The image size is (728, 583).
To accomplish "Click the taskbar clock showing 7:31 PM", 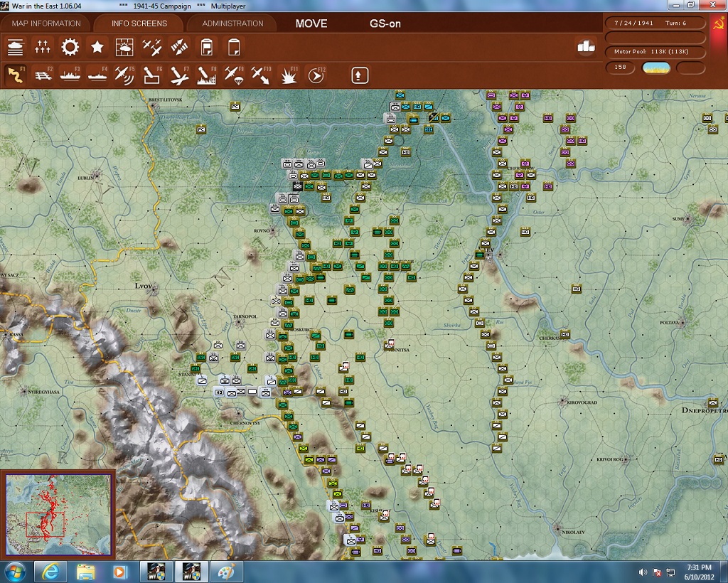I will (699, 572).
